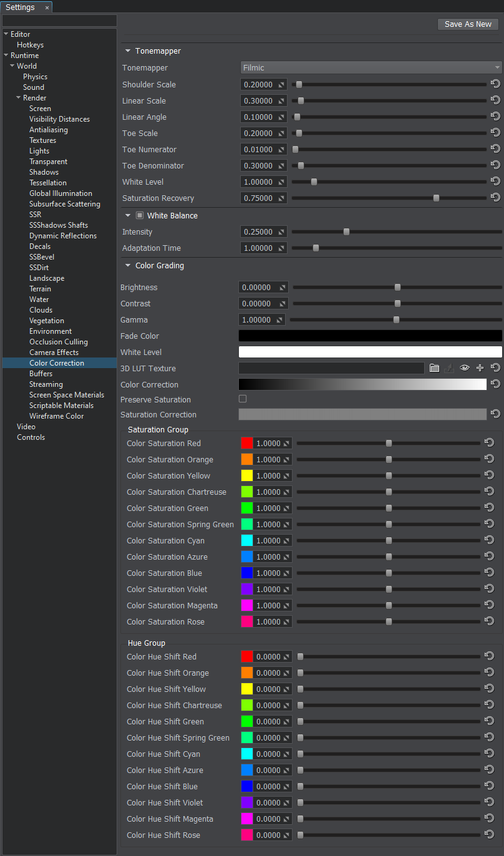Viewport: 504px width, 856px height.
Task: Reset Color Hue Shift Red
Action: 489,656
